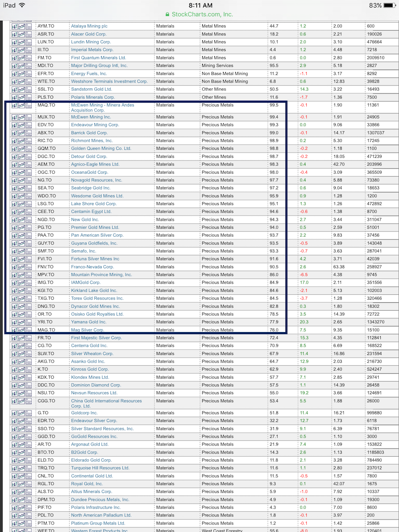
Task: Open P&F chart icon for ABX.TO
Action: 28,133
